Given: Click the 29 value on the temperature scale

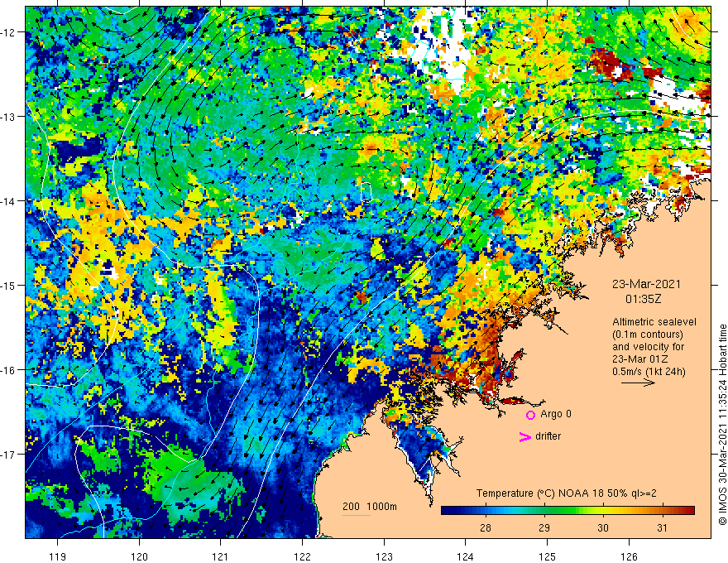Looking at the screenshot, I should 544,527.
